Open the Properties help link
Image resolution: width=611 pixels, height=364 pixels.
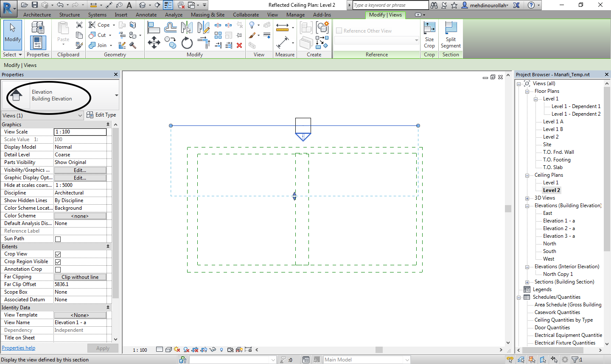point(19,348)
